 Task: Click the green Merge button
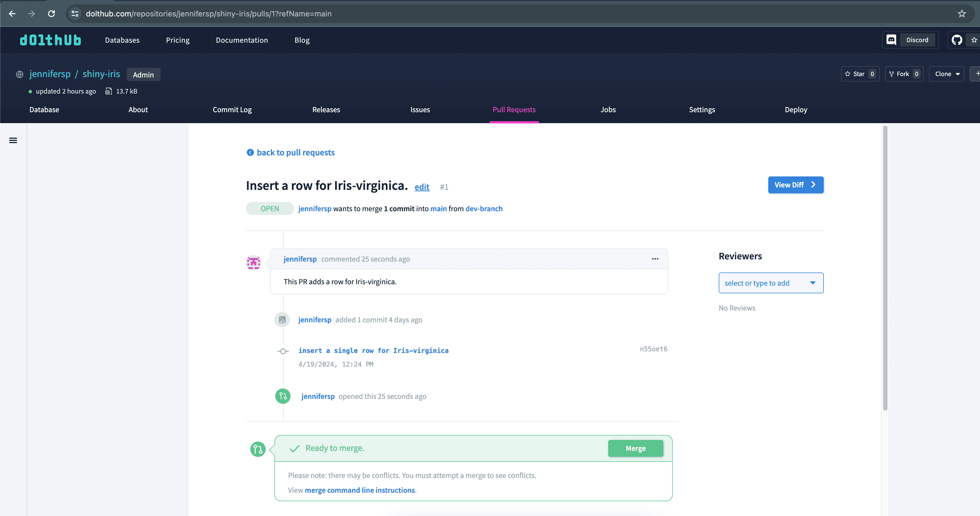[635, 448]
